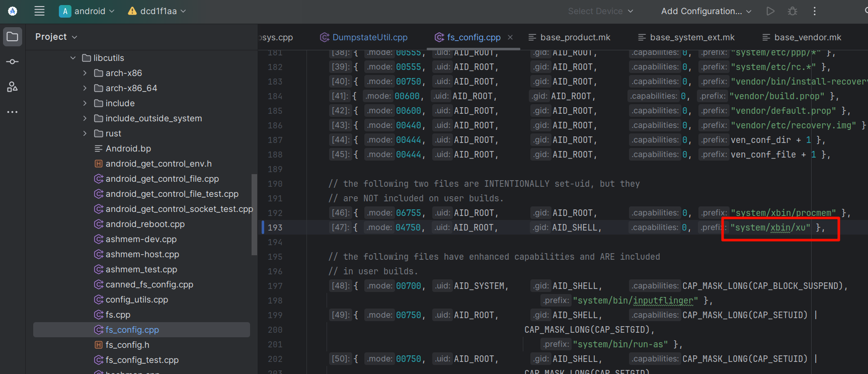Select fs_config_test.cpp file
The width and height of the screenshot is (868, 374).
142,360
